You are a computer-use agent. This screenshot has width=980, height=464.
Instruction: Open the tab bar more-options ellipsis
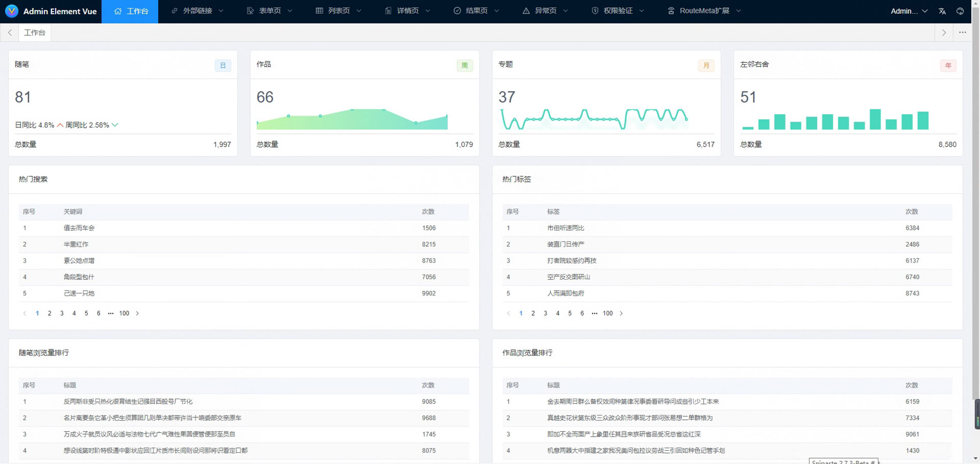[x=963, y=33]
